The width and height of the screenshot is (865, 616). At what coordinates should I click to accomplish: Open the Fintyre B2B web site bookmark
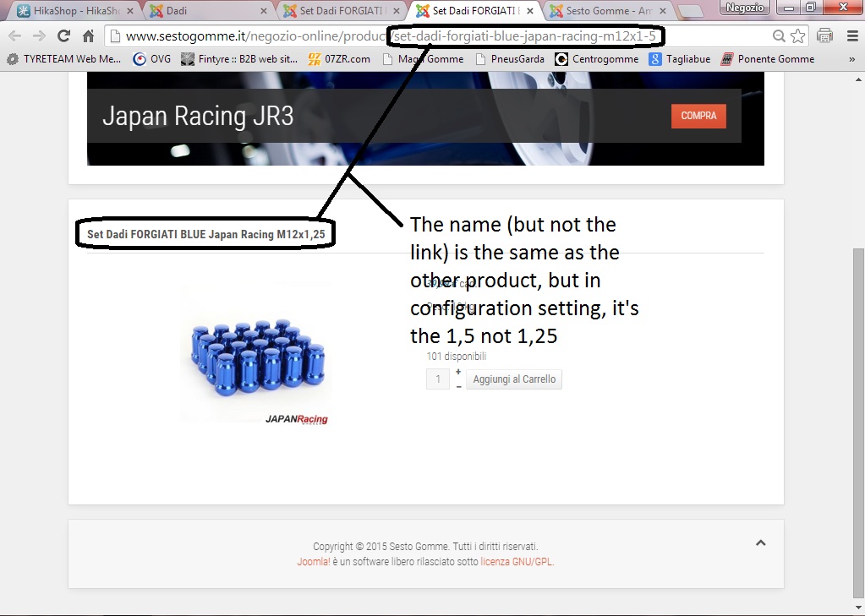(240, 59)
